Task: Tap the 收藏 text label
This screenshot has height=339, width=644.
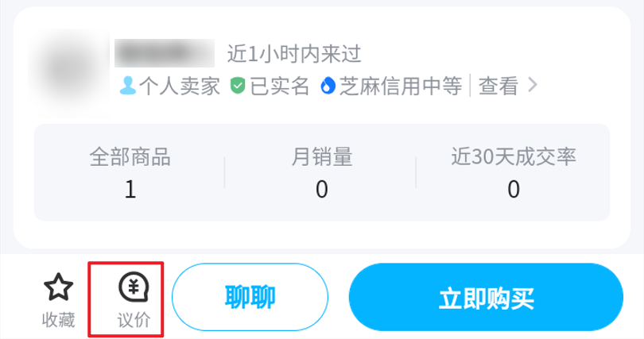Action: 58,320
